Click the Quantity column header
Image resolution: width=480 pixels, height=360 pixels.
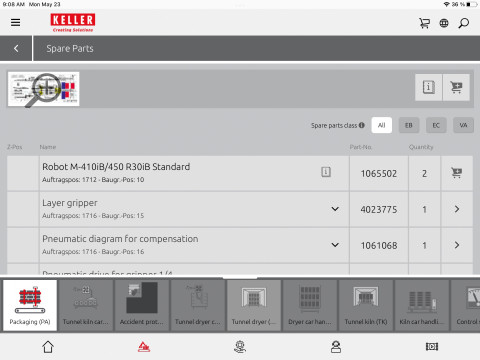pos(421,147)
